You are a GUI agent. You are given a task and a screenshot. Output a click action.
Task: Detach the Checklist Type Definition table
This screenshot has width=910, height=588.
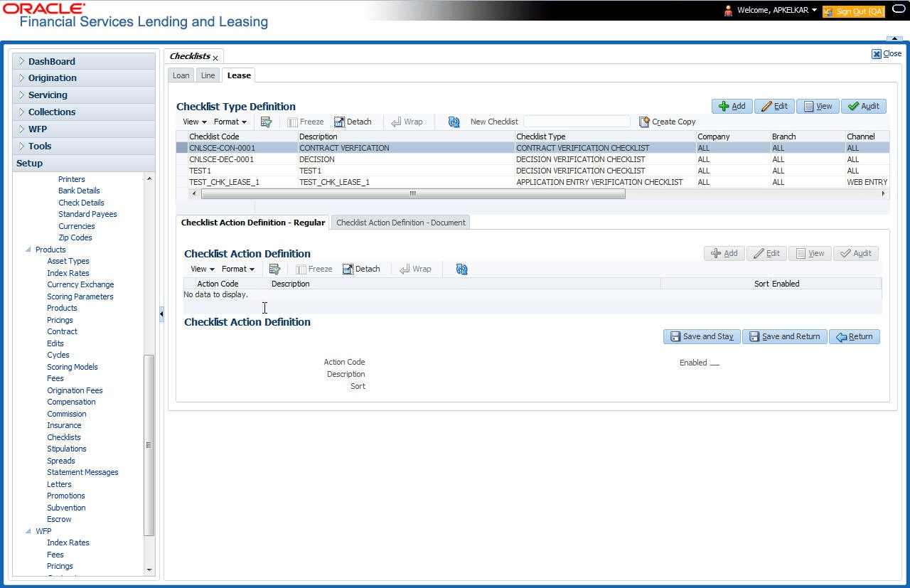(x=353, y=122)
